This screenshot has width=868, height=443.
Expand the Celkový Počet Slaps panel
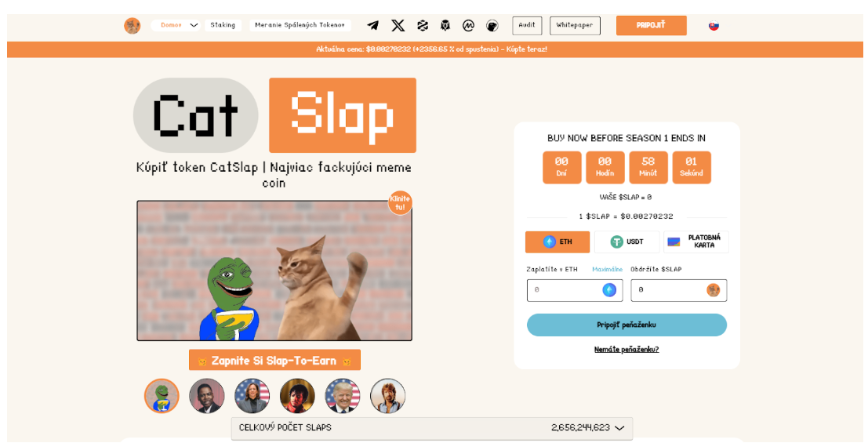click(x=432, y=428)
